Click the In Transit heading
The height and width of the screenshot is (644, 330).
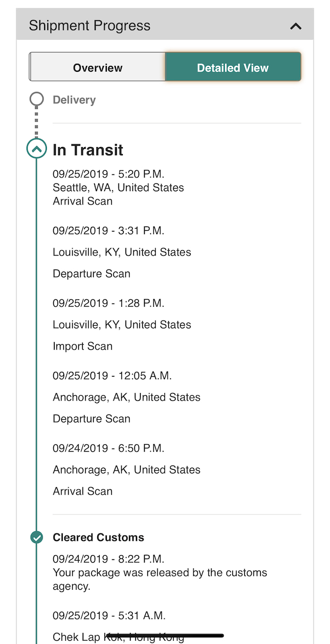88,150
